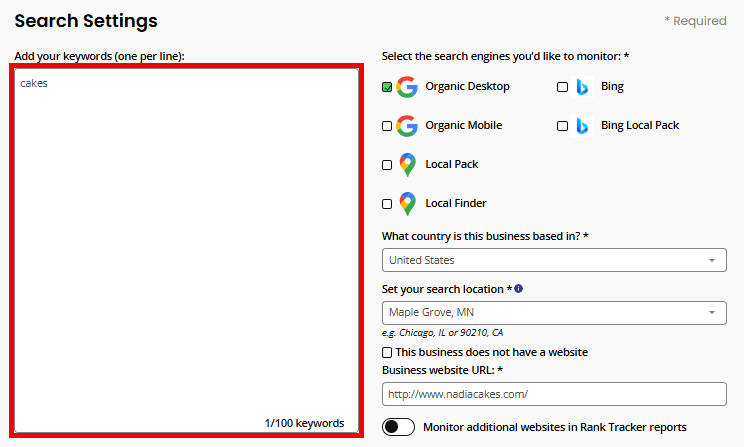Check the Bing search engine checkbox

tap(562, 87)
